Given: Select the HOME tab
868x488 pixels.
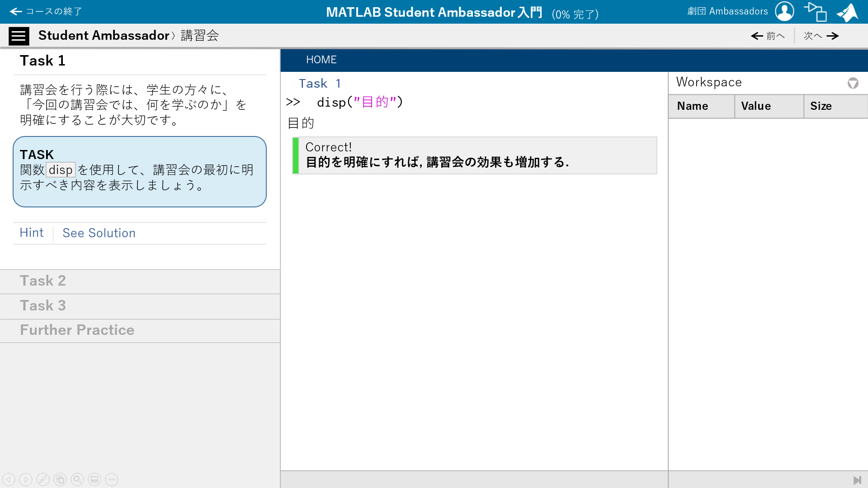Looking at the screenshot, I should pyautogui.click(x=321, y=60).
